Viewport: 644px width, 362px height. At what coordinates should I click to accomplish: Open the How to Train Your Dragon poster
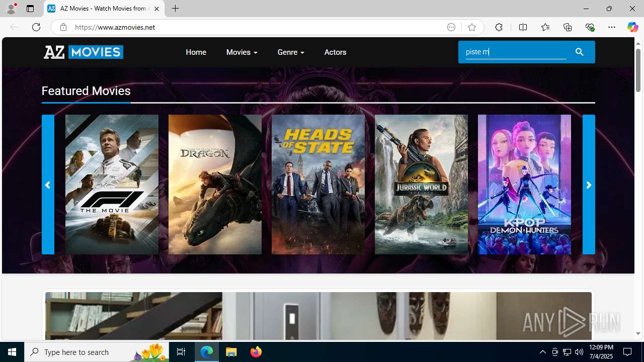(x=215, y=185)
